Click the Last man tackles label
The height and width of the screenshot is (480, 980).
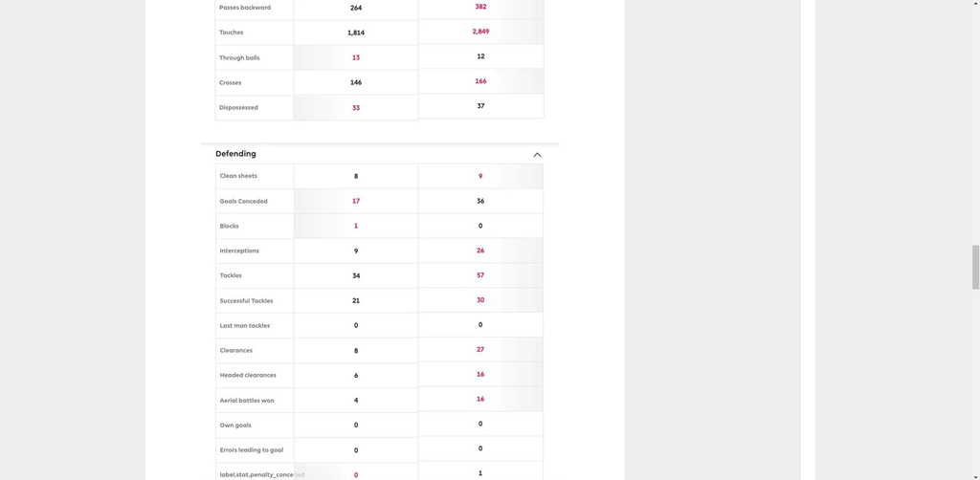(245, 326)
